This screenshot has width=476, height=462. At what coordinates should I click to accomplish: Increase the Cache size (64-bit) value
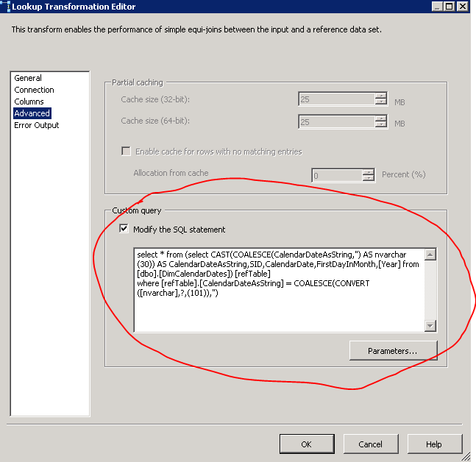380,118
